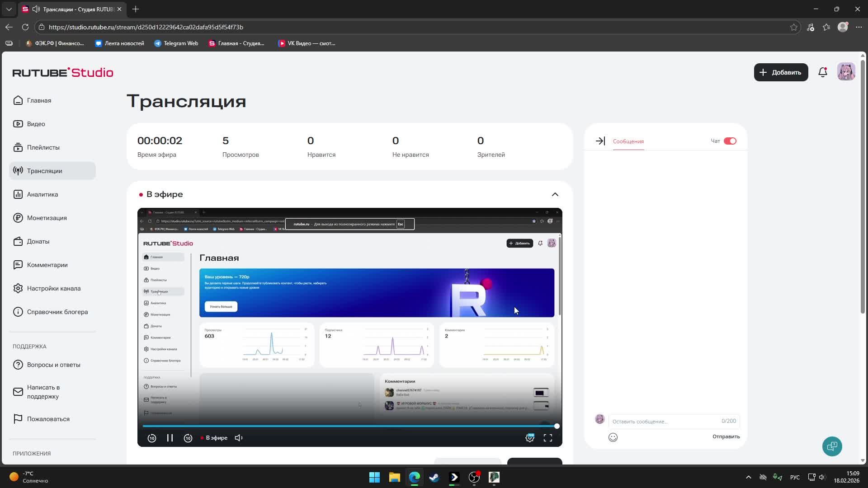868x488 pixels.
Task: Open the Монетизация section
Action: click(x=46, y=217)
